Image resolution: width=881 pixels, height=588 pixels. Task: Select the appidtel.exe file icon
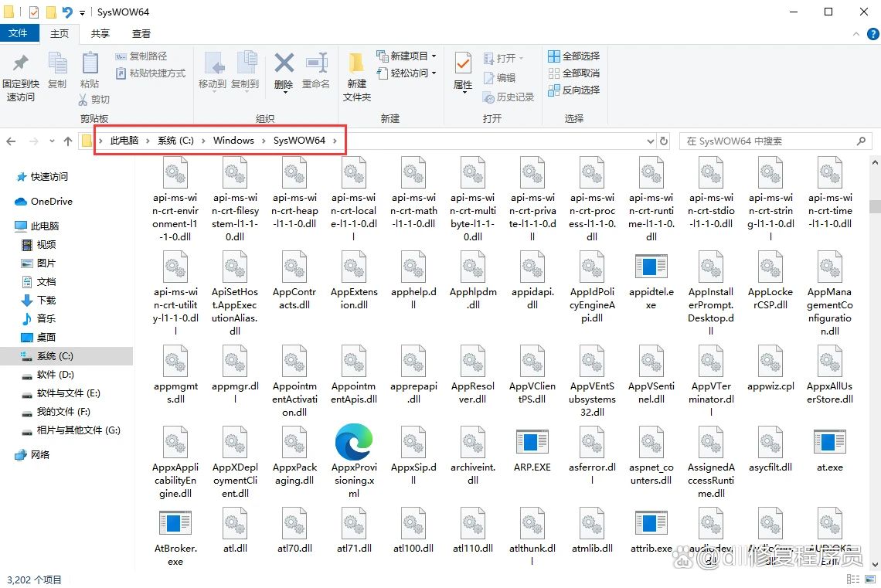tap(651, 267)
